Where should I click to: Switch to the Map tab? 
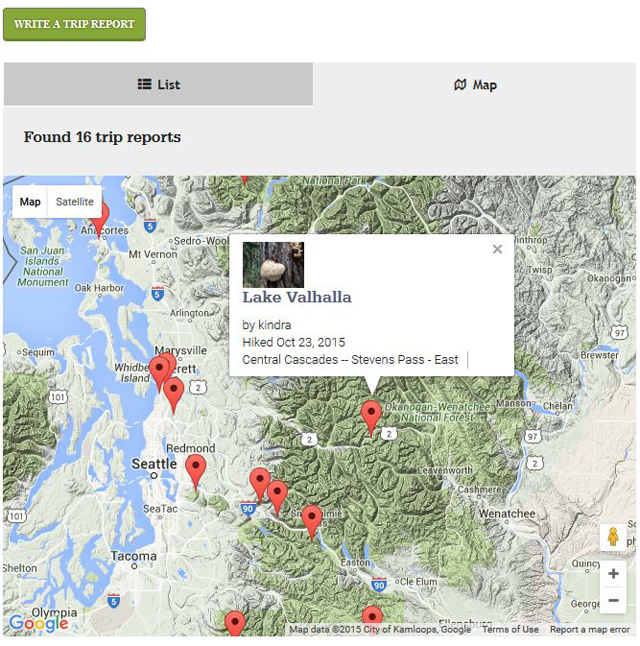click(x=474, y=85)
